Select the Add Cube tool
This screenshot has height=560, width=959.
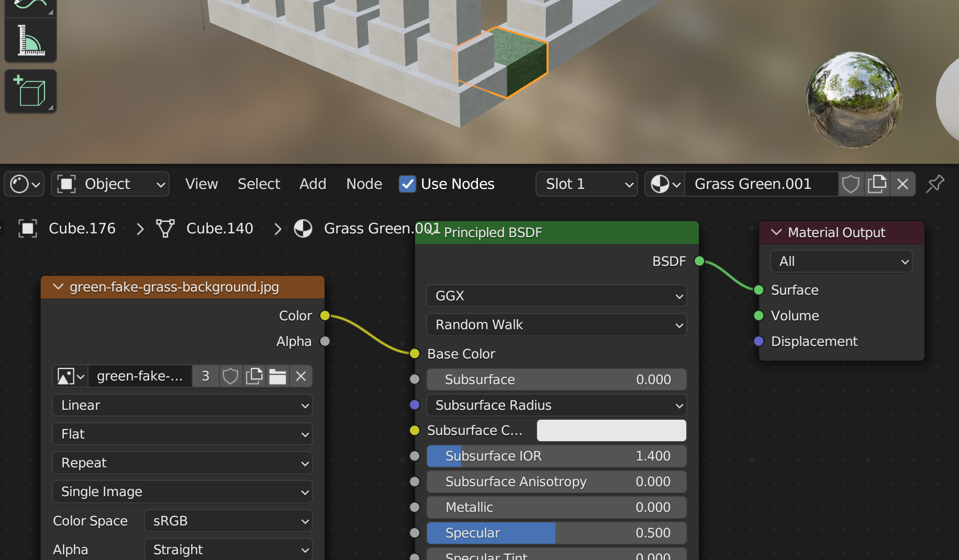[x=30, y=92]
